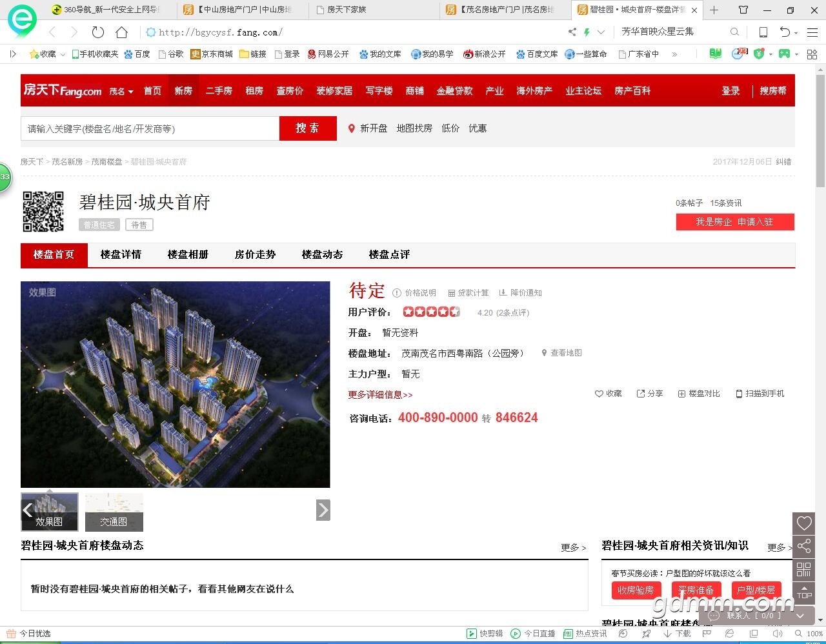The height and width of the screenshot is (644, 826).
Task: Open 贷款计算 calculator
Action: [x=468, y=293]
